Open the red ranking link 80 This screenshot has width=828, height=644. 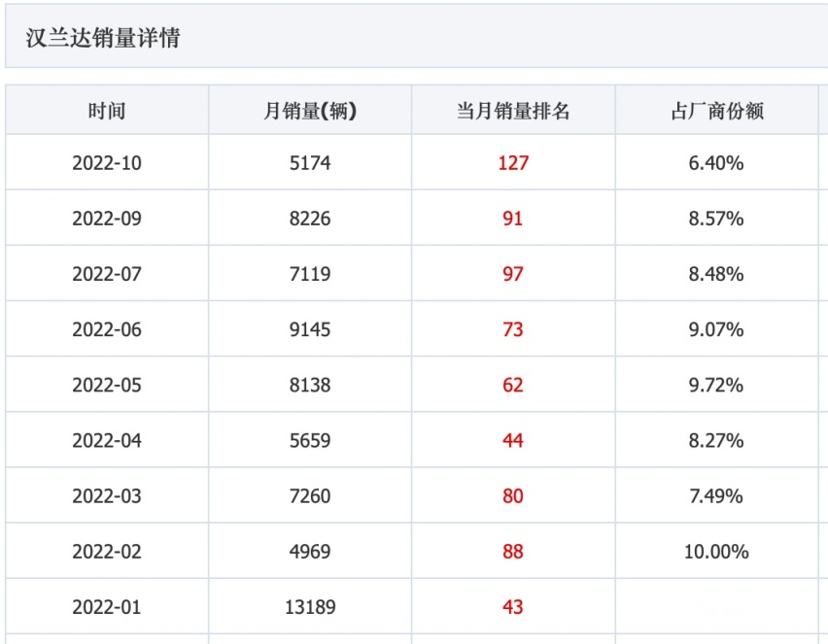[513, 495]
